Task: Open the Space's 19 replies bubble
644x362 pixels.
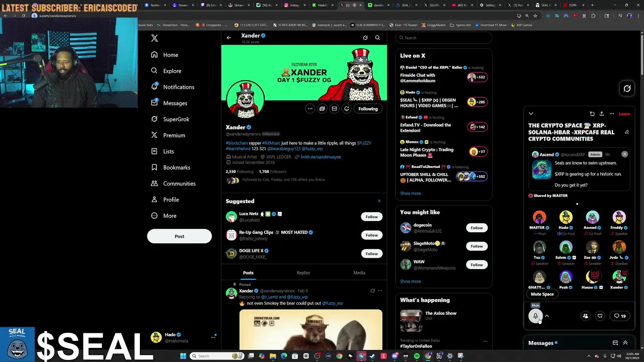Action: tap(620, 316)
